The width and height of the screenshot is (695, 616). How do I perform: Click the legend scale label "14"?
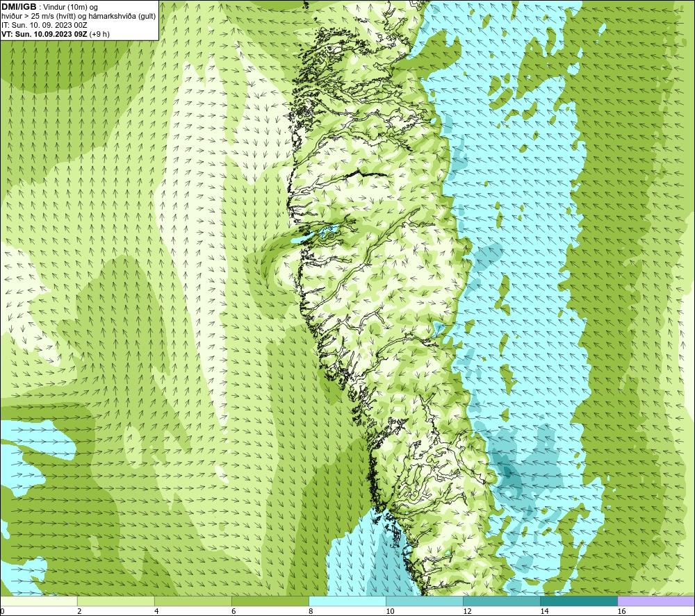click(x=544, y=612)
